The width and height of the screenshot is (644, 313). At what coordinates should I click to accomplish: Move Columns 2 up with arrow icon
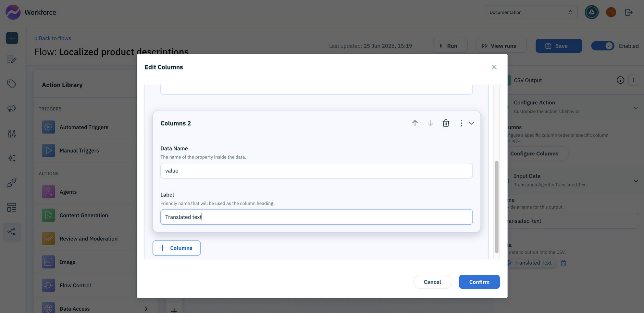coord(415,123)
